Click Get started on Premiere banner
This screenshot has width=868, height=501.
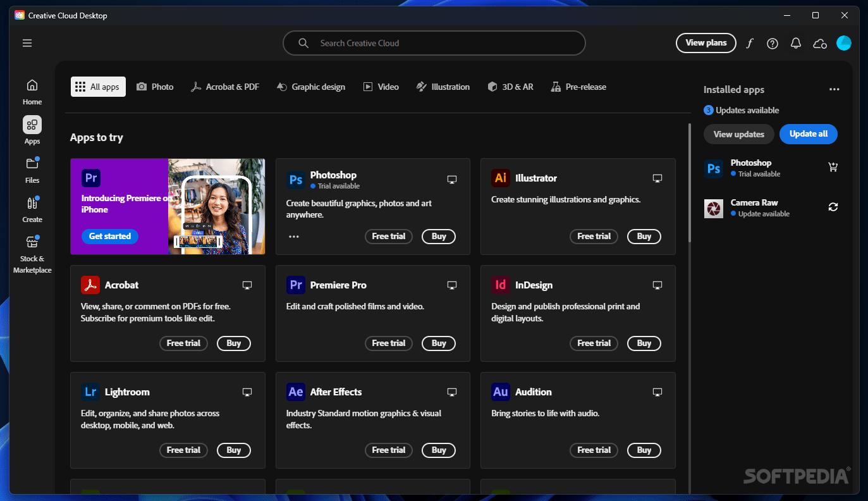click(110, 236)
